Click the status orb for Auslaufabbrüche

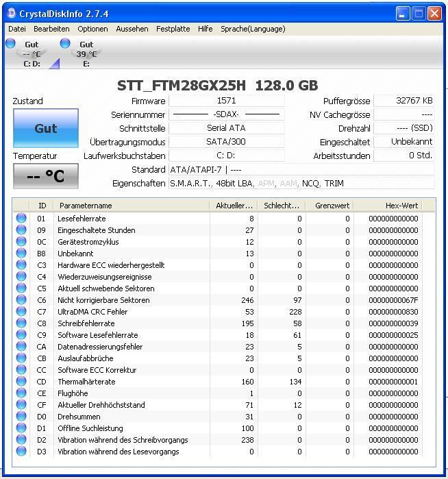pyautogui.click(x=21, y=358)
